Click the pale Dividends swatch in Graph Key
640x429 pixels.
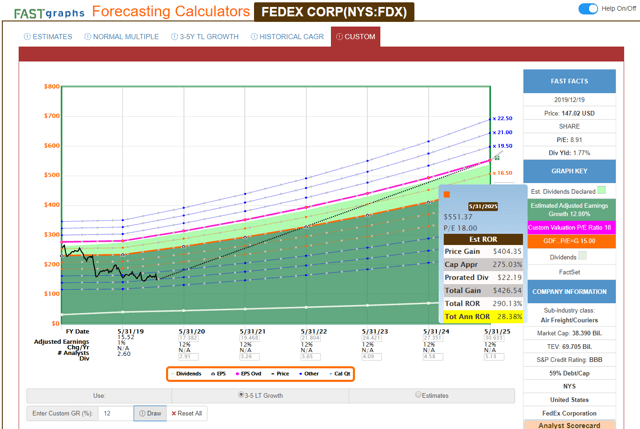pos(582,256)
